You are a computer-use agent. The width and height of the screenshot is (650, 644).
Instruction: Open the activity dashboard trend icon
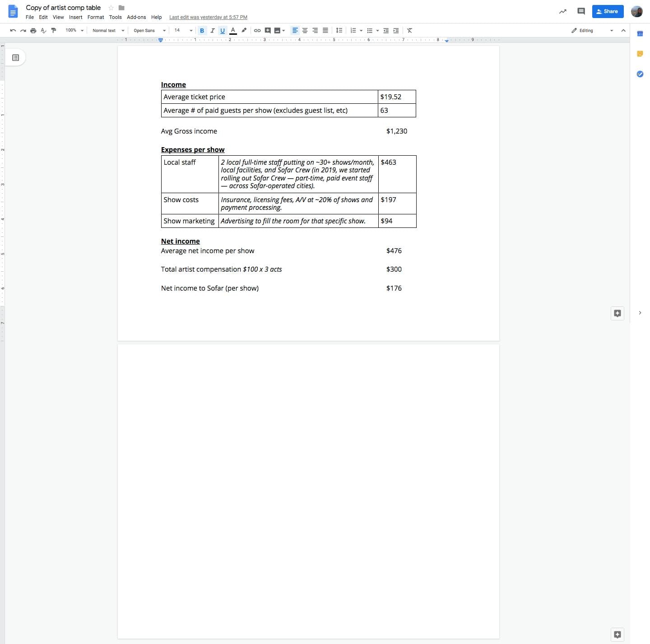pyautogui.click(x=562, y=12)
